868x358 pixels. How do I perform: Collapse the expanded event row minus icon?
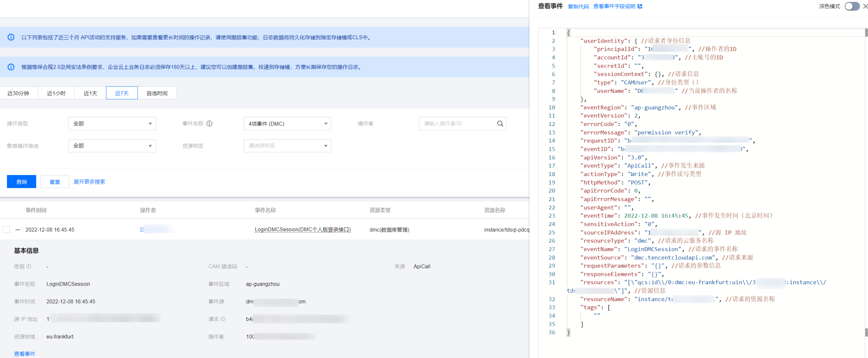coord(18,230)
